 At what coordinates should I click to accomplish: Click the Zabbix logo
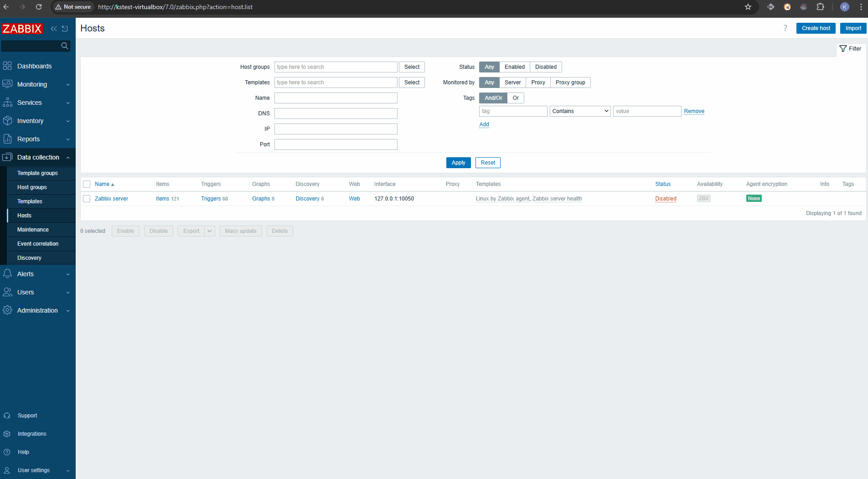(x=22, y=29)
